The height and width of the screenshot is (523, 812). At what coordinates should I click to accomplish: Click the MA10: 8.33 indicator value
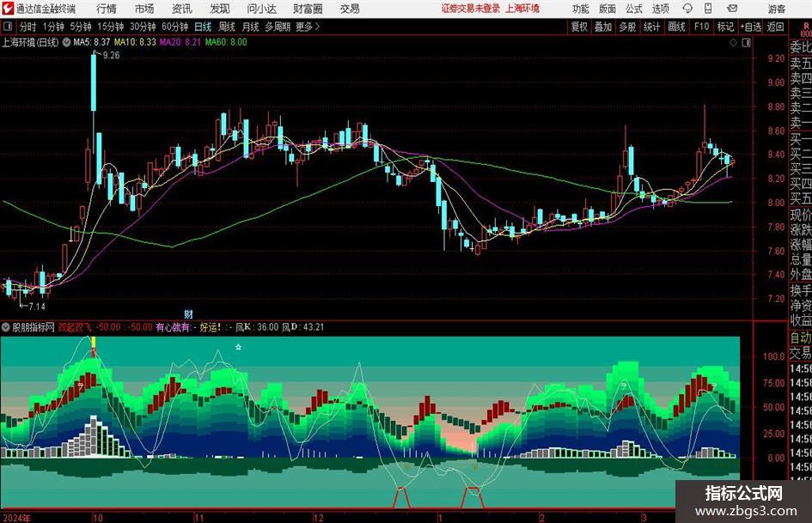pos(135,42)
